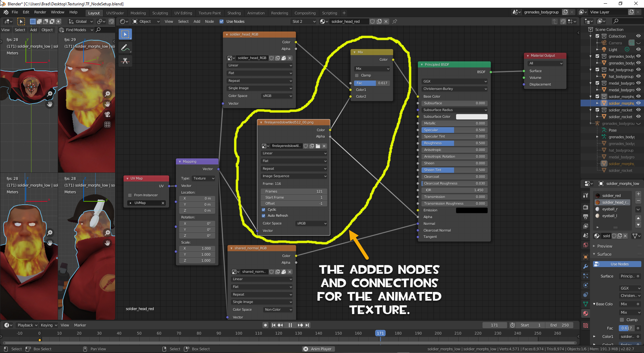Click pan hand in top-right viewport
644x353 pixels.
coord(107,104)
